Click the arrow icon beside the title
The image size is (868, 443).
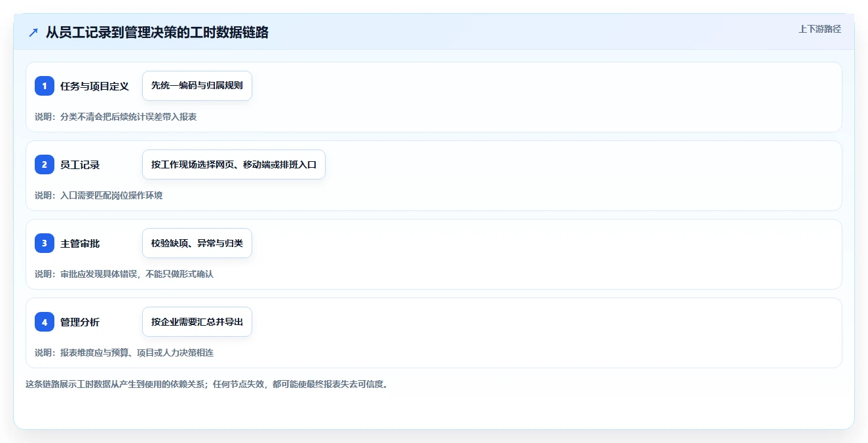33,33
